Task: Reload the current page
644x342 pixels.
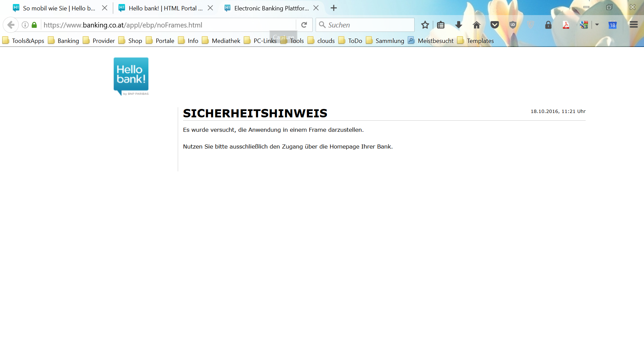Action: [304, 25]
